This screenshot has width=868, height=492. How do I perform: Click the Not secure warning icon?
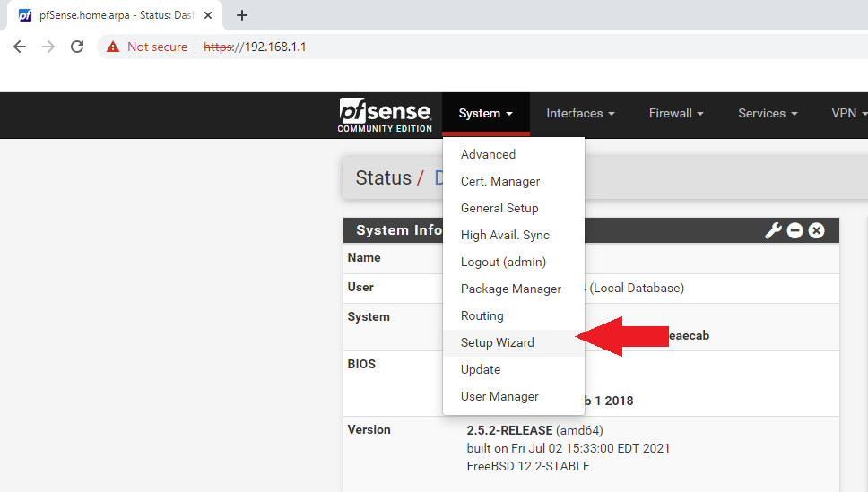point(113,47)
